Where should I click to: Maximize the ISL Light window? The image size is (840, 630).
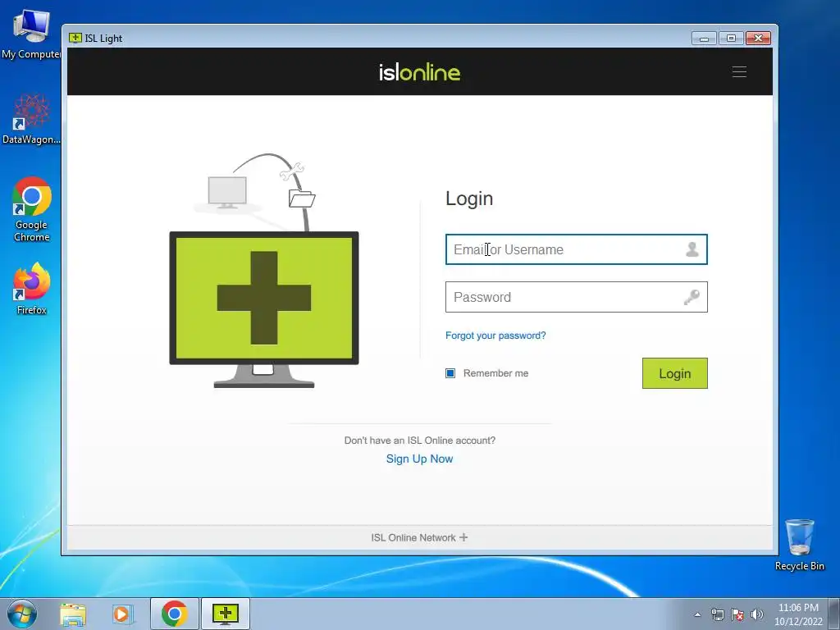(x=731, y=38)
